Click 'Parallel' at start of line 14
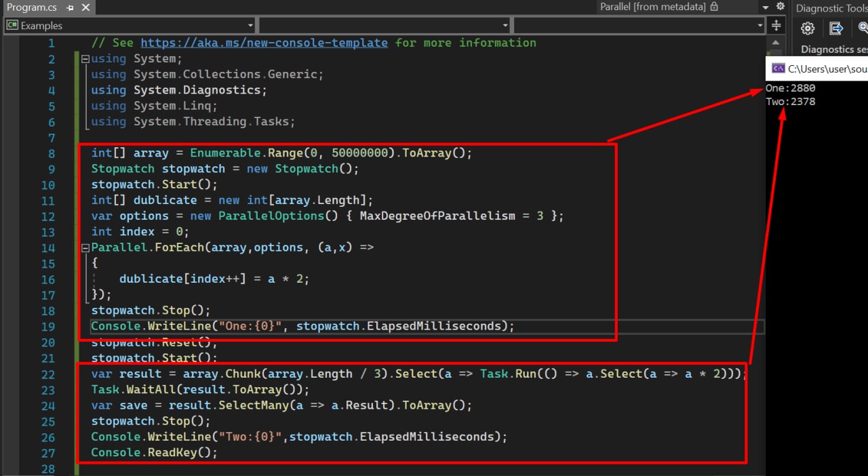This screenshot has height=476, width=868. pyautogui.click(x=120, y=247)
